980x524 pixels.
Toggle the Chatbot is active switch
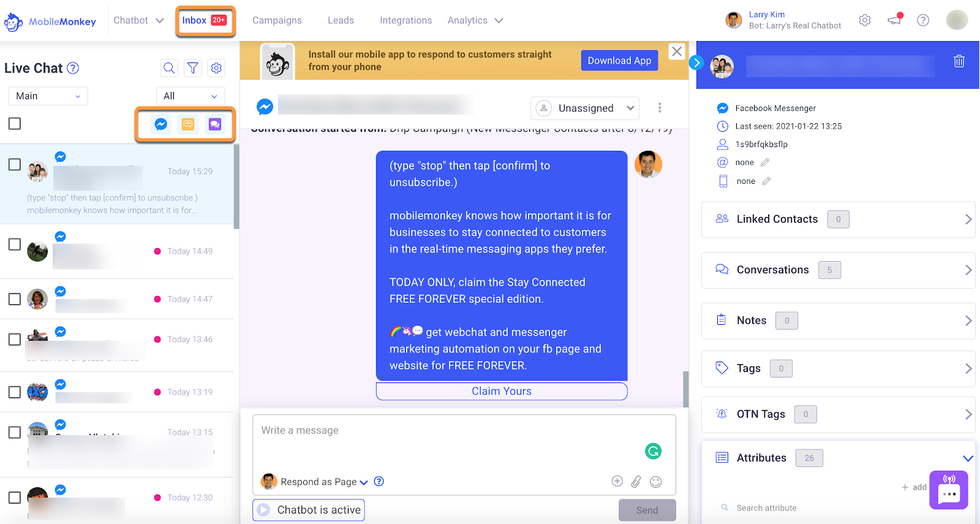pos(309,510)
